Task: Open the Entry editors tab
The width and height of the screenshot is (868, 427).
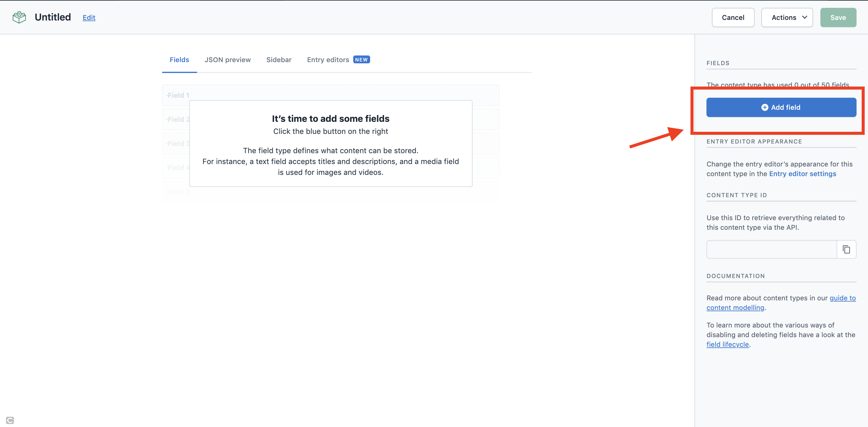Action: click(x=328, y=60)
